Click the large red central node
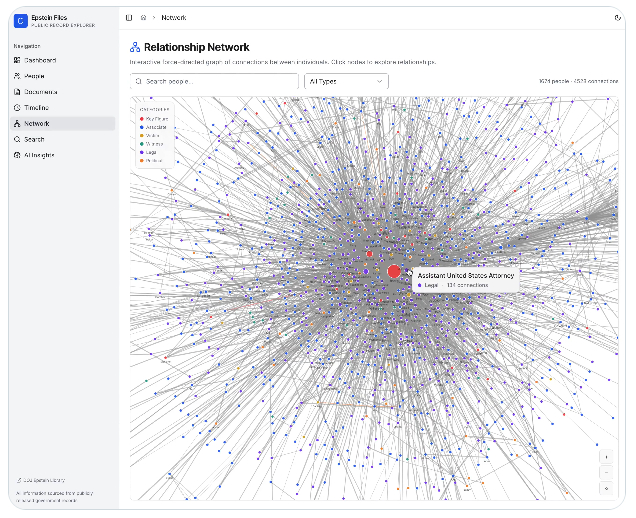 394,271
